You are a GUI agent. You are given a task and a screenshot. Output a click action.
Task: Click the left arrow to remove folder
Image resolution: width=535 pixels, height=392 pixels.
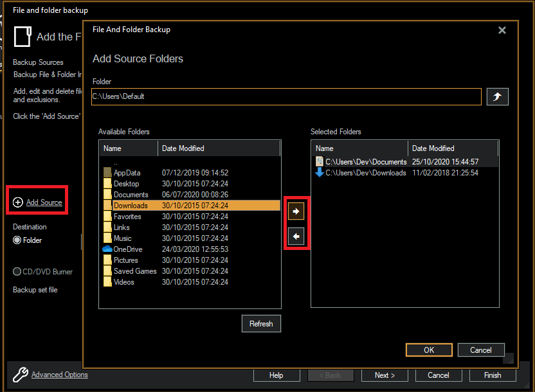(296, 236)
